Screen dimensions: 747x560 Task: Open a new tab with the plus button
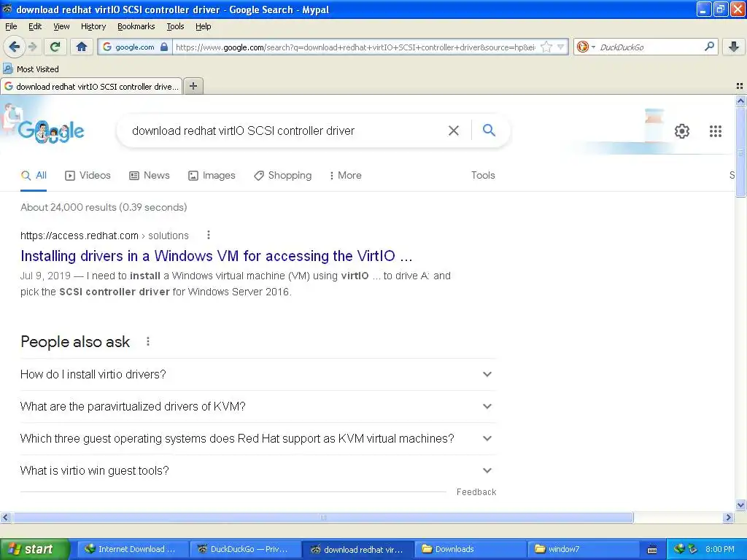pos(193,86)
